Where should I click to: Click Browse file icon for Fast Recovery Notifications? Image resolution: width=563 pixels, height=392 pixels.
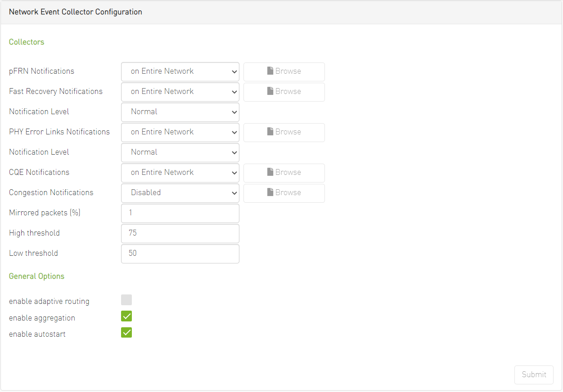(270, 91)
